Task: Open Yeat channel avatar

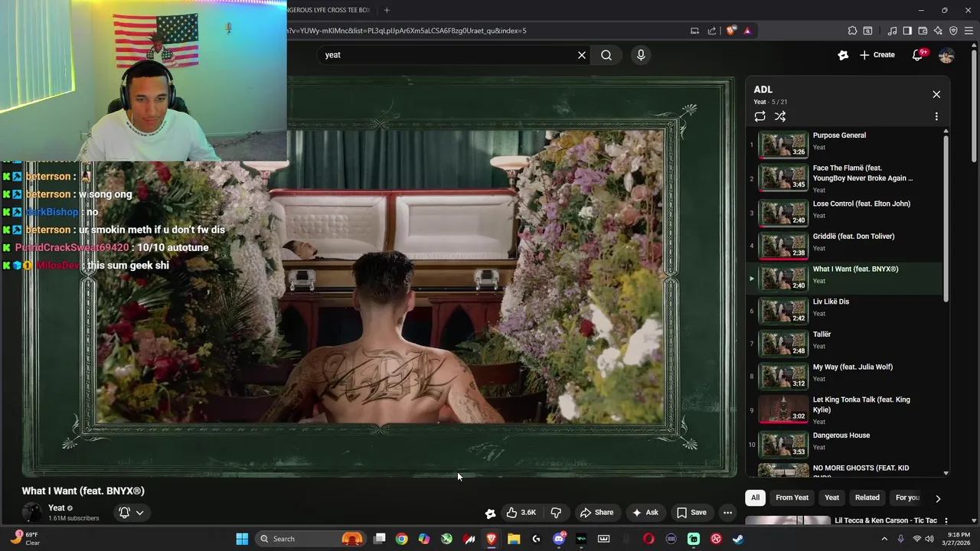Action: (x=32, y=513)
